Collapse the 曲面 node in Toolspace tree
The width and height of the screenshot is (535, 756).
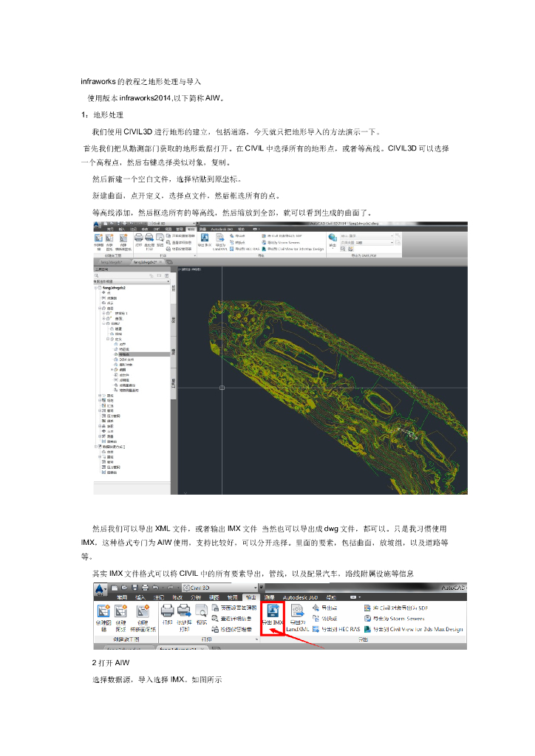click(100, 308)
